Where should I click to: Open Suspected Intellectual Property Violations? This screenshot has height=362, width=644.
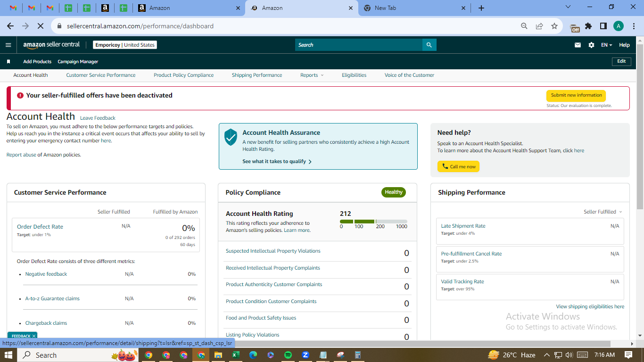tap(273, 251)
